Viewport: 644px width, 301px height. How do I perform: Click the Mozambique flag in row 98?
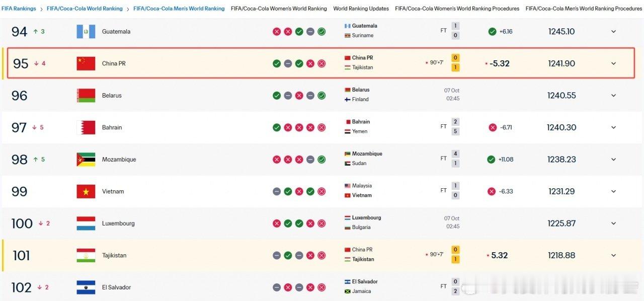point(86,160)
